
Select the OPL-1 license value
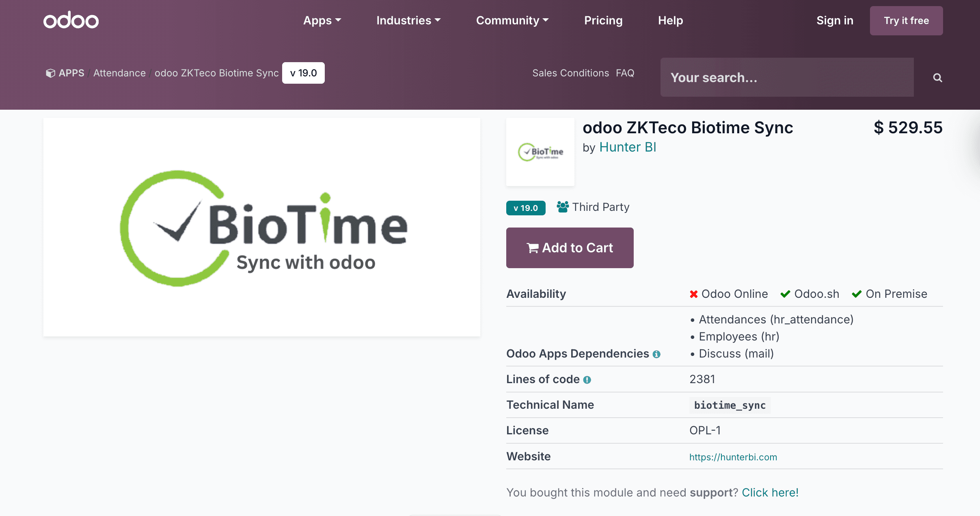705,431
